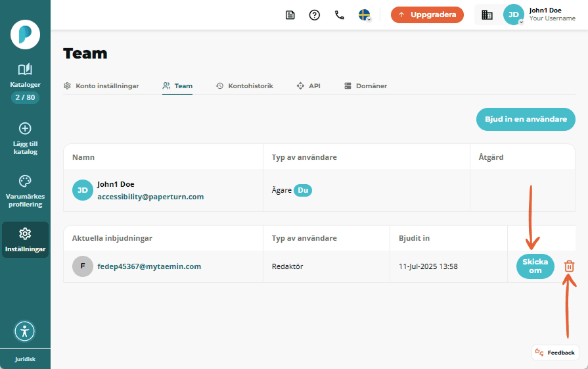Open the accessibility widget icon
This screenshot has width=588, height=369.
[25, 331]
